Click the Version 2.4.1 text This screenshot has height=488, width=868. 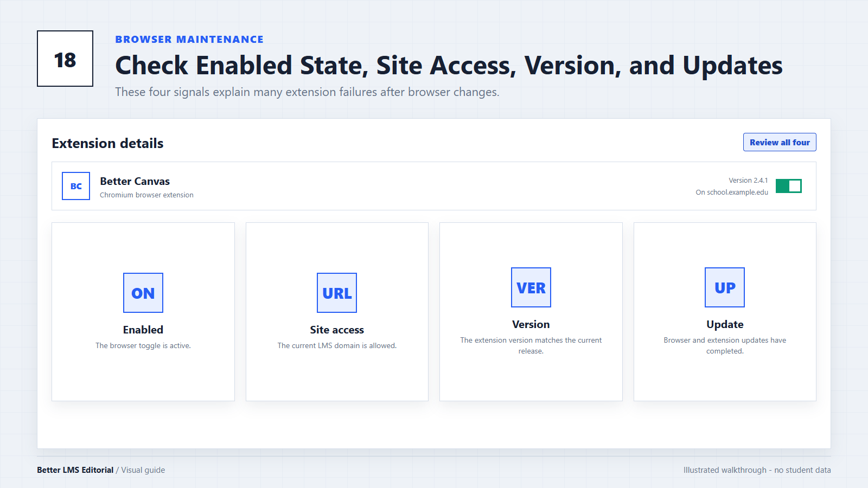(748, 180)
